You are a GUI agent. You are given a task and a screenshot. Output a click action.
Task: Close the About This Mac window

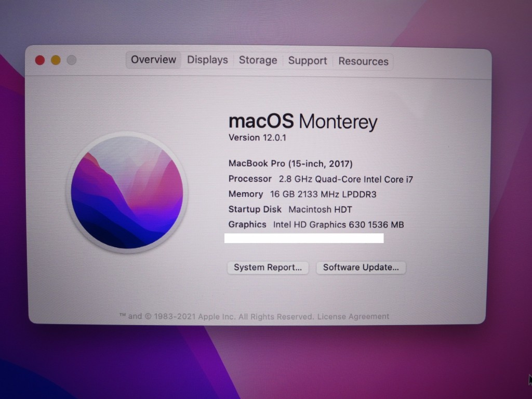click(40, 60)
